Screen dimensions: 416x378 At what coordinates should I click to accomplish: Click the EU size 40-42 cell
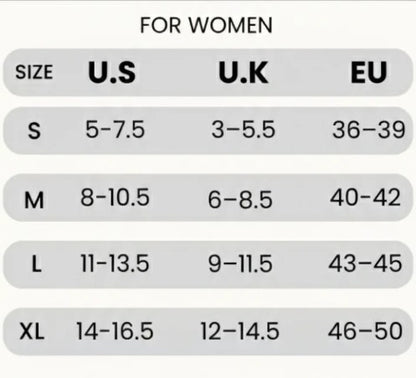pyautogui.click(x=365, y=197)
